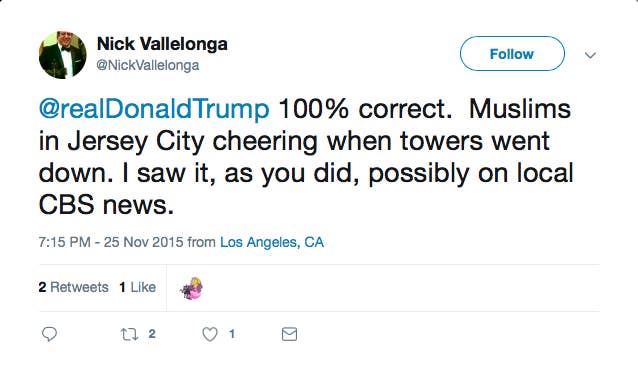Click the like count beside the heart icon

point(232,334)
